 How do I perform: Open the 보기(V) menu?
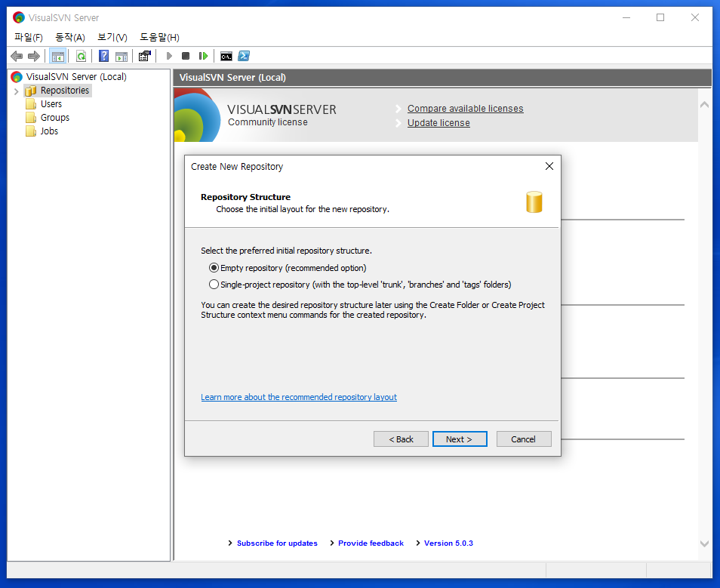(112, 37)
